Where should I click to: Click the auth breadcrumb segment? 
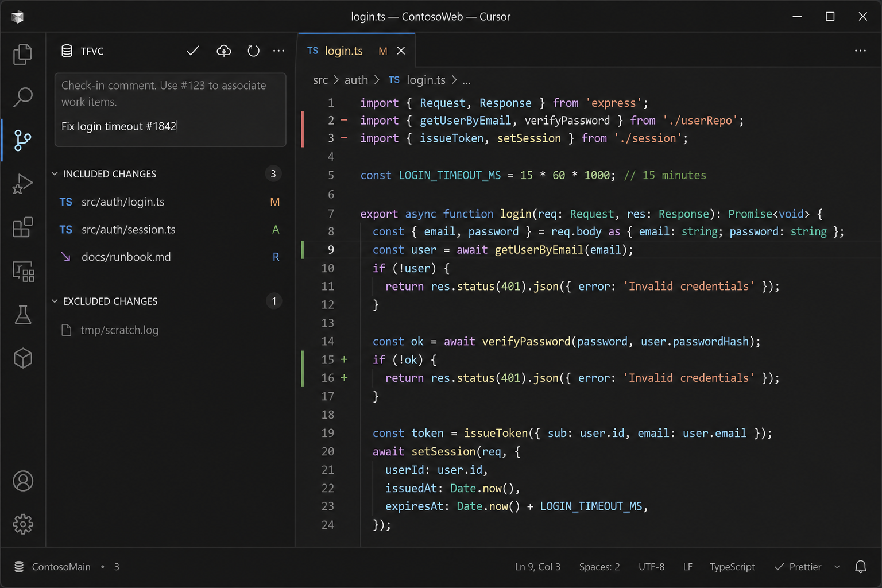pos(356,80)
